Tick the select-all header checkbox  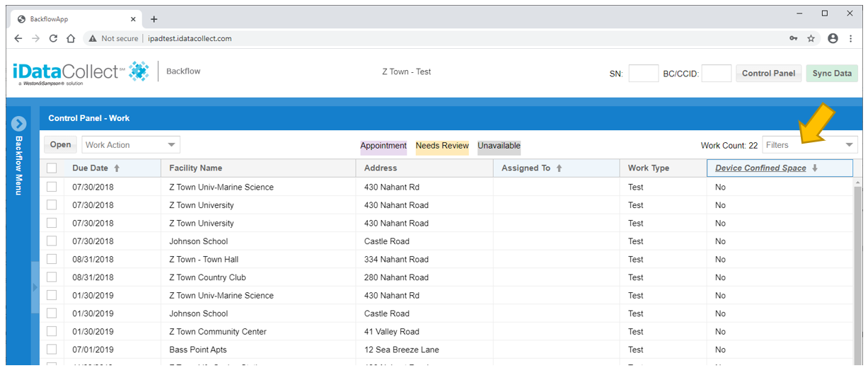pyautogui.click(x=52, y=168)
